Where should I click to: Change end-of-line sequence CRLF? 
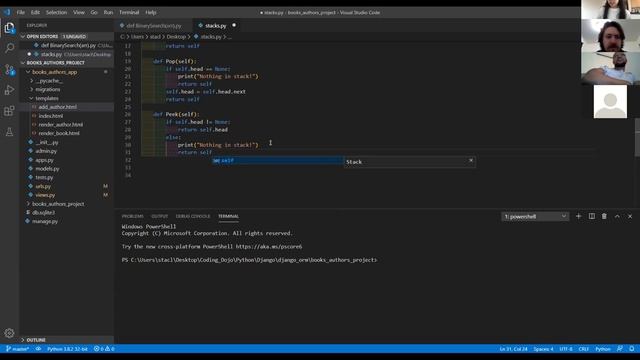[x=584, y=349]
